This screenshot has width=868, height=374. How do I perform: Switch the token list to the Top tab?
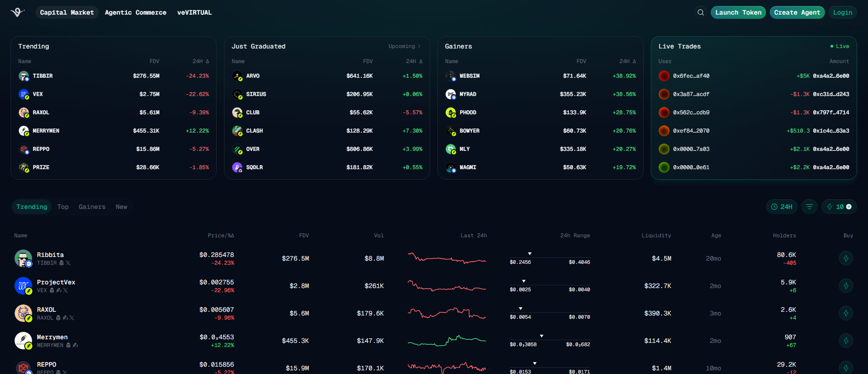pyautogui.click(x=63, y=207)
